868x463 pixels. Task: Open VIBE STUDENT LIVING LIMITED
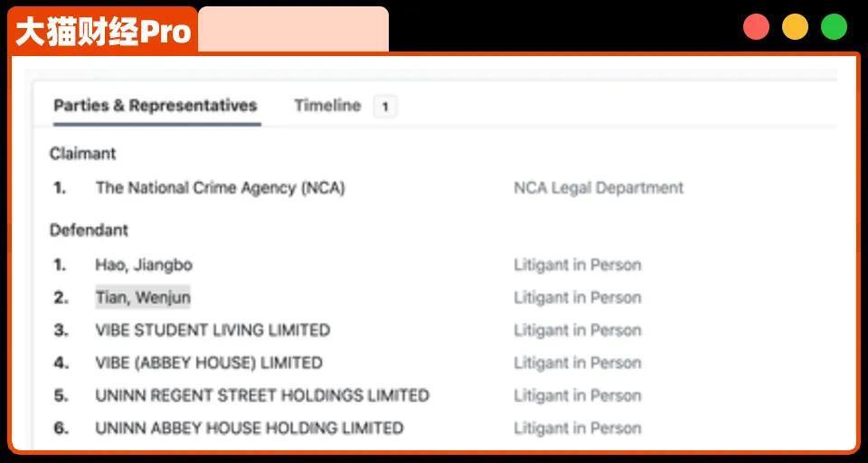pos(212,330)
